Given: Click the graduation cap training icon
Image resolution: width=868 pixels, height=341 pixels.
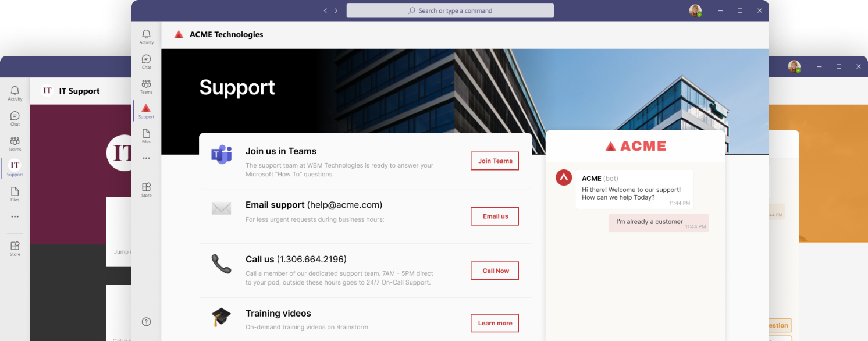Looking at the screenshot, I should [221, 317].
